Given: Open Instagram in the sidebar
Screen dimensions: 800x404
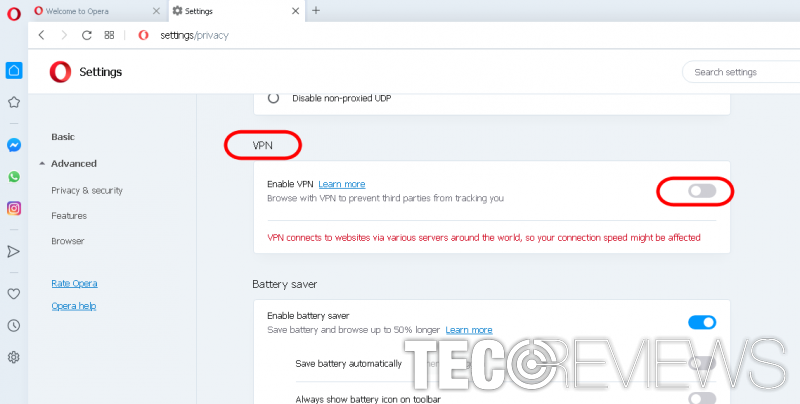Looking at the screenshot, I should pyautogui.click(x=14, y=208).
